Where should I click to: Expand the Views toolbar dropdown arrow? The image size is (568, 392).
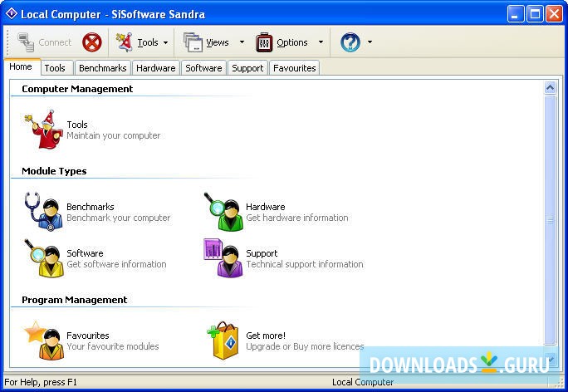pos(242,42)
